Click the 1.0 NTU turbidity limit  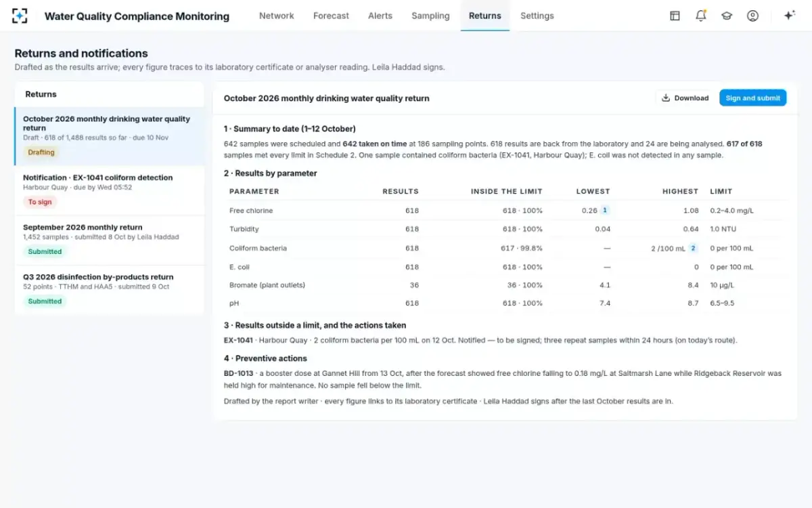pos(723,230)
